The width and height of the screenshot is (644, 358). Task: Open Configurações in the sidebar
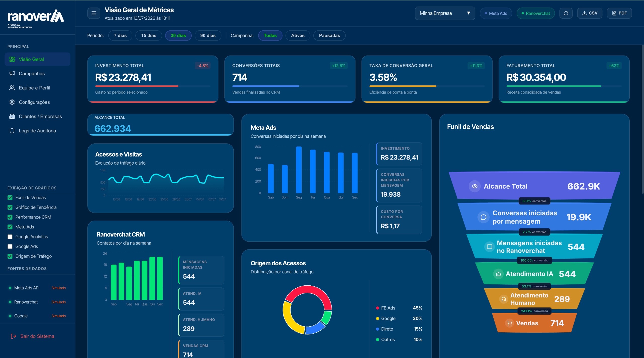click(37, 102)
